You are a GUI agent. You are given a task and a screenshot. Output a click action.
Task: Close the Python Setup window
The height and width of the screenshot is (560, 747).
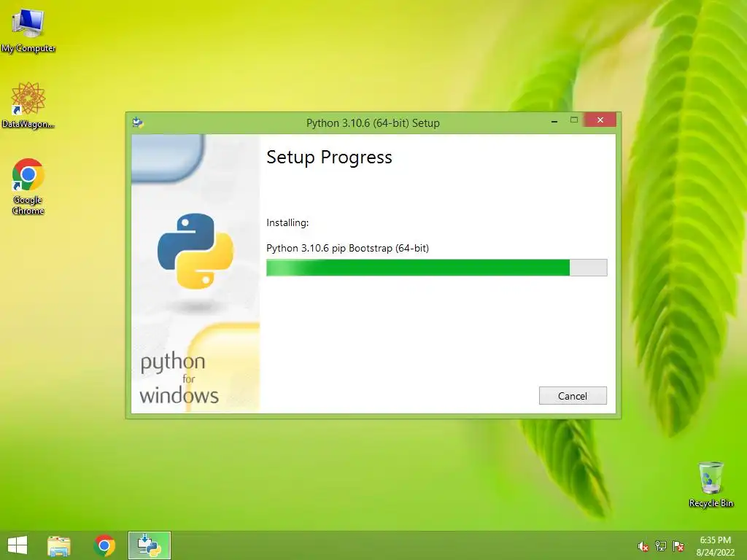tap(600, 120)
